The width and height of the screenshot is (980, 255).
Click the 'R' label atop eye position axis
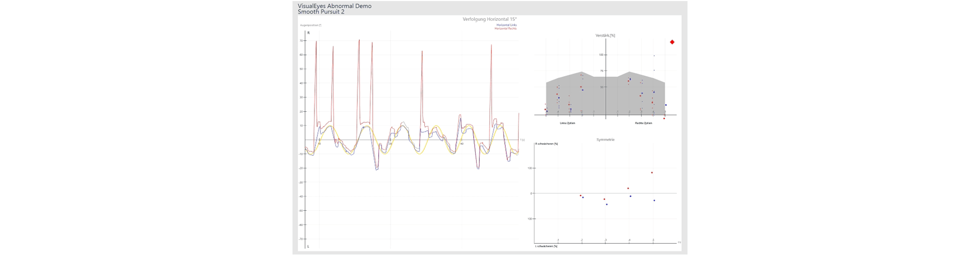click(x=308, y=33)
